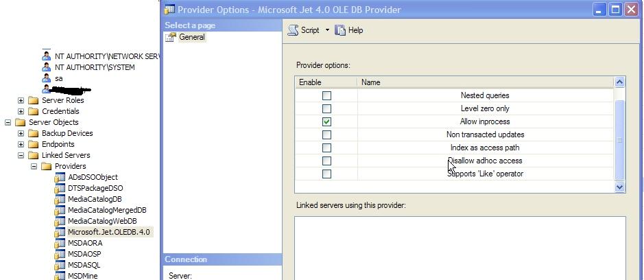644x280 pixels.
Task: Click the Script toolbar button label
Action: point(310,30)
